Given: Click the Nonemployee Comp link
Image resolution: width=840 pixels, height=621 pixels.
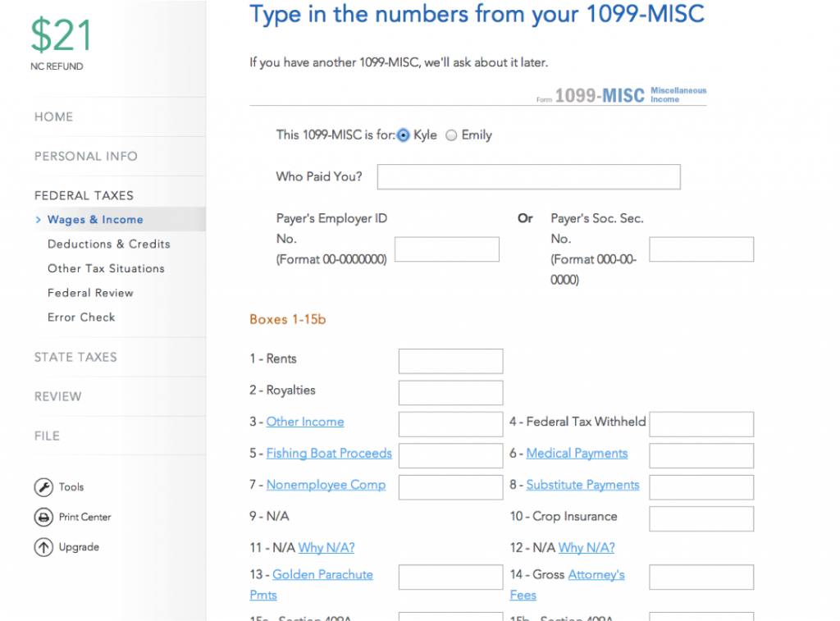Looking at the screenshot, I should (326, 485).
